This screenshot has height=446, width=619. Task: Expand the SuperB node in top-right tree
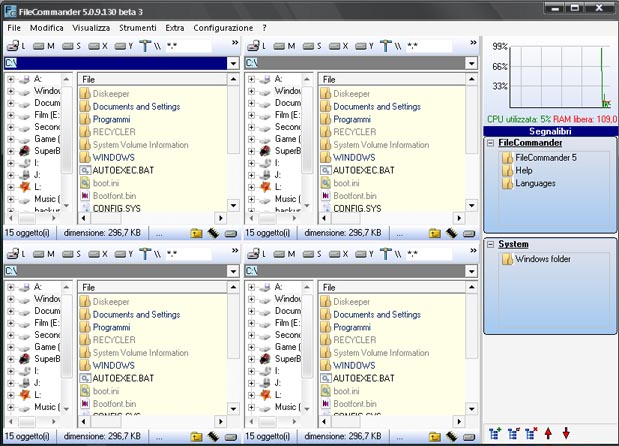click(251, 151)
